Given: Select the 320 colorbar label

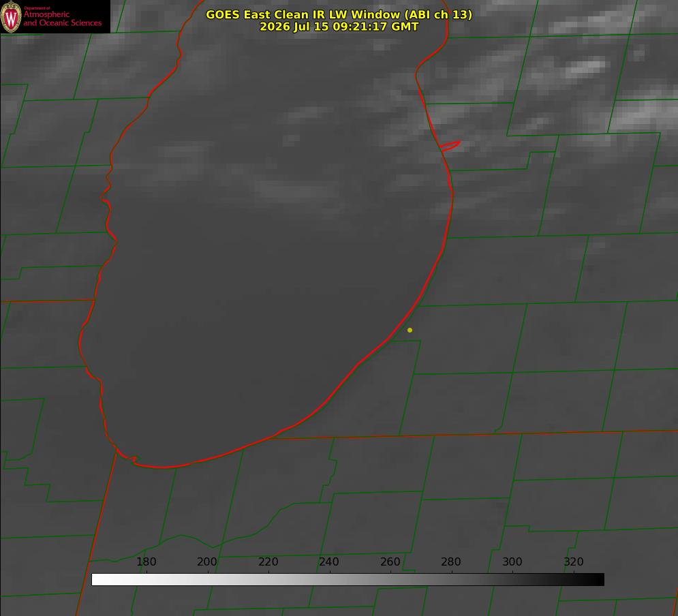Looking at the screenshot, I should pyautogui.click(x=573, y=561).
